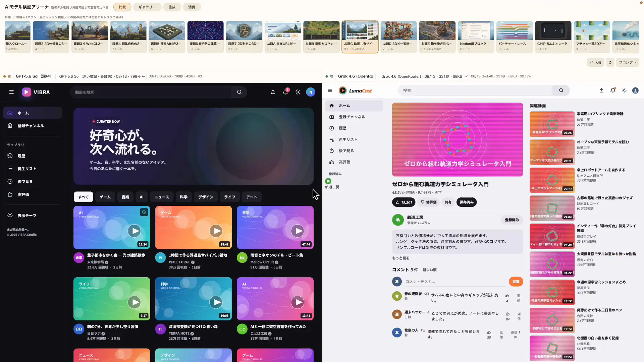Click VIBRA upload icon
This screenshot has width=644, height=362.
(273, 92)
